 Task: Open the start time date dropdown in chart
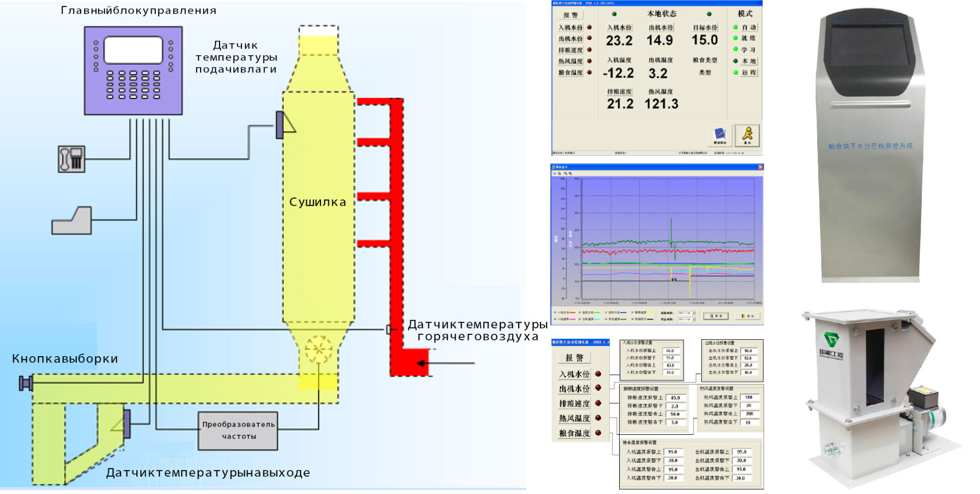tap(694, 313)
